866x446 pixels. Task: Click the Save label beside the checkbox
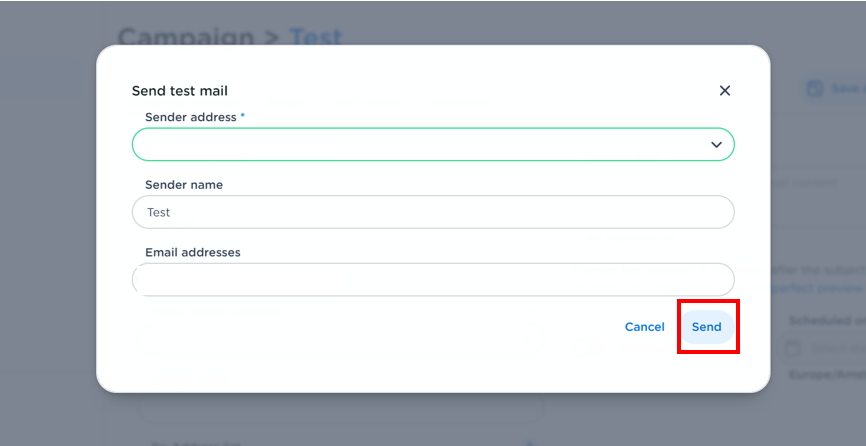[846, 89]
